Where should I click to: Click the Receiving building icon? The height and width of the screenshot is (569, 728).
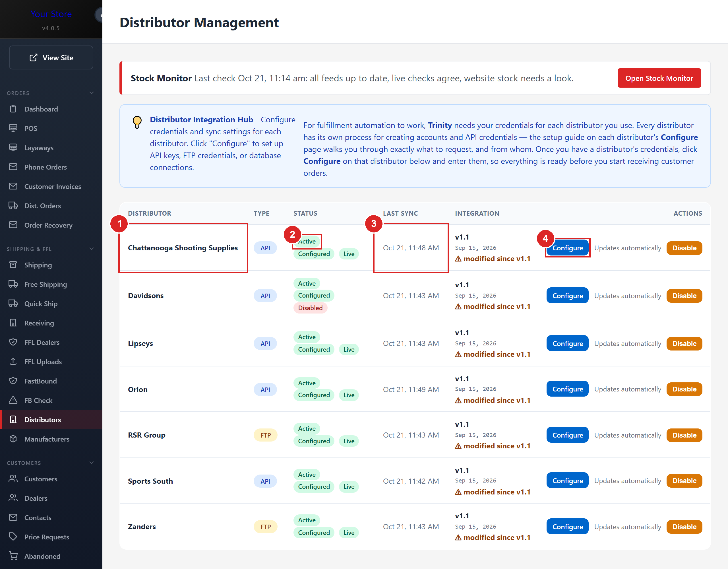coord(13,323)
